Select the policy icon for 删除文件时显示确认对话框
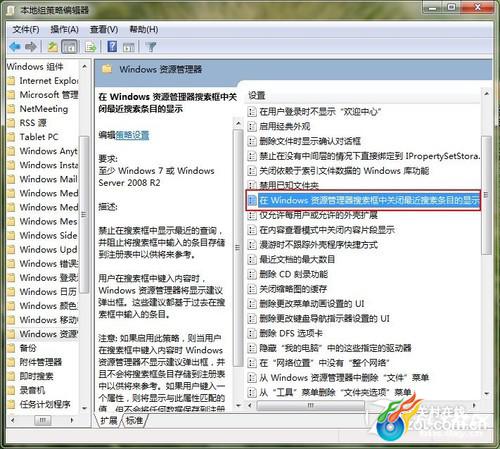 point(252,141)
